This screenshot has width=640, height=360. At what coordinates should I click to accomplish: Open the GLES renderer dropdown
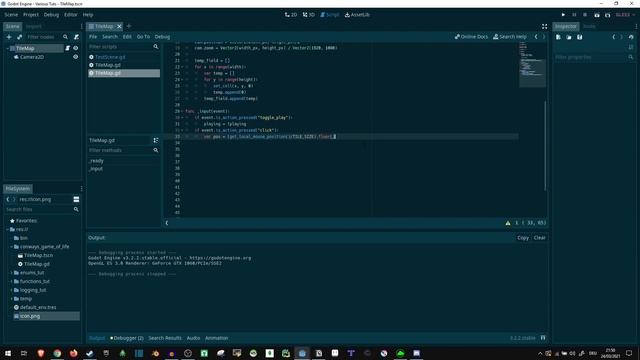[625, 15]
